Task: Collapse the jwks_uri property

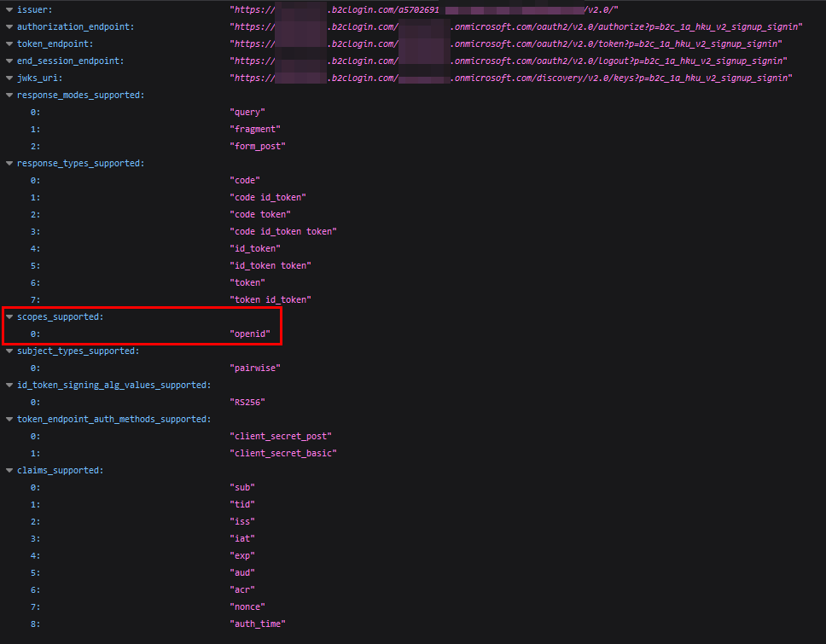Action: (8, 78)
